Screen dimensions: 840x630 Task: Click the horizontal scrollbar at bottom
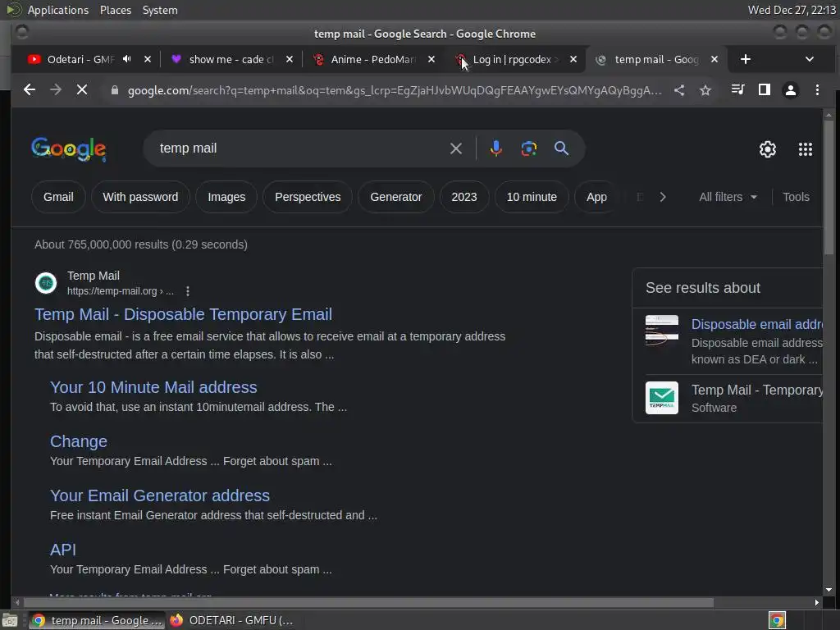(x=367, y=603)
